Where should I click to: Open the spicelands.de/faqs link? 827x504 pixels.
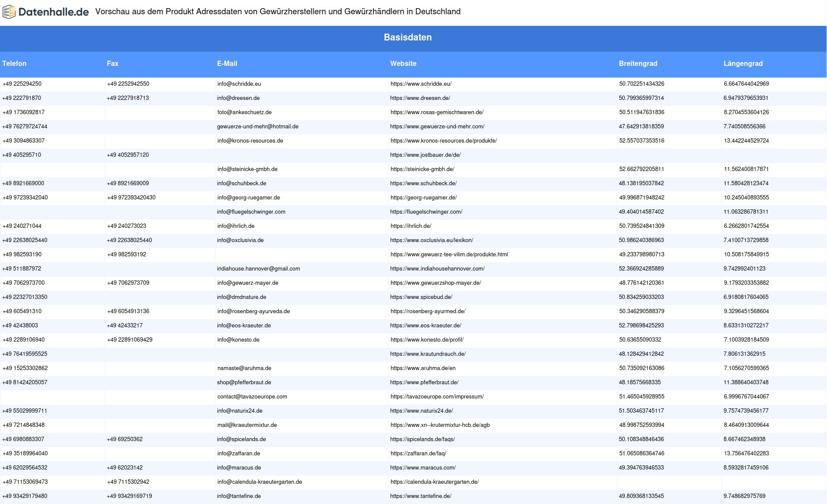(423, 439)
